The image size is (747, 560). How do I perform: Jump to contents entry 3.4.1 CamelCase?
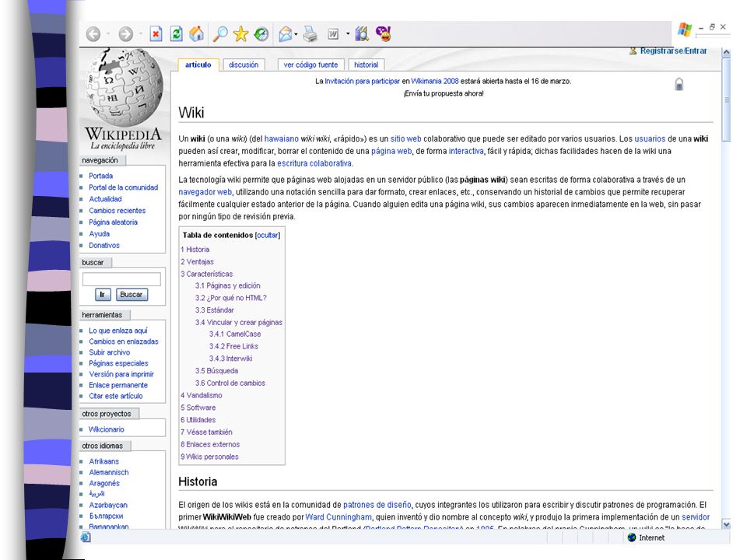(235, 334)
